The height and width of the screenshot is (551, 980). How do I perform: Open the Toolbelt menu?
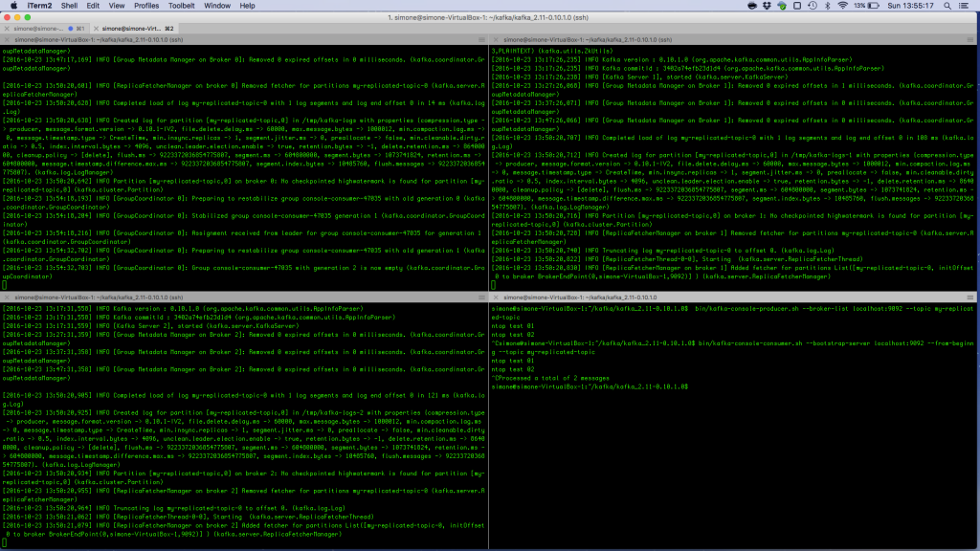coord(181,6)
